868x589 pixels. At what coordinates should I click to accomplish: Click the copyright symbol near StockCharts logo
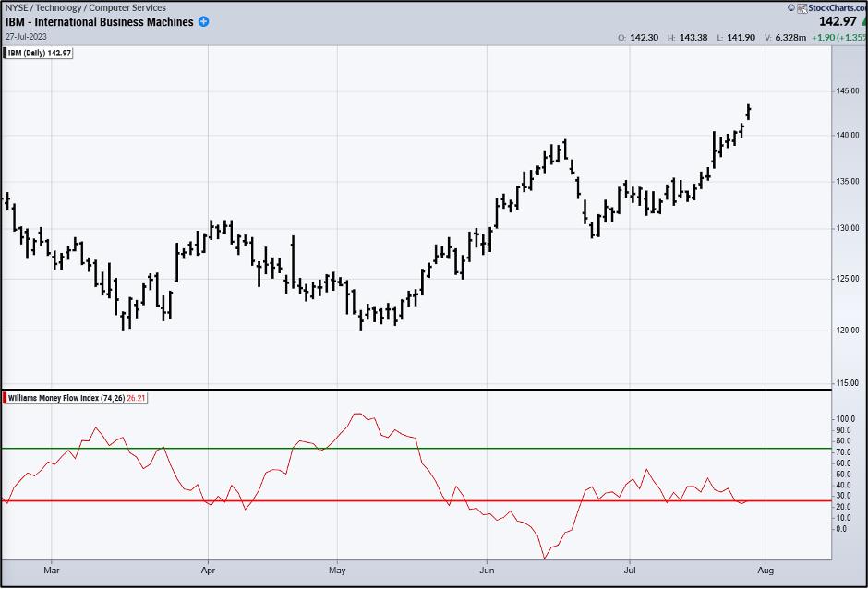[x=790, y=7]
